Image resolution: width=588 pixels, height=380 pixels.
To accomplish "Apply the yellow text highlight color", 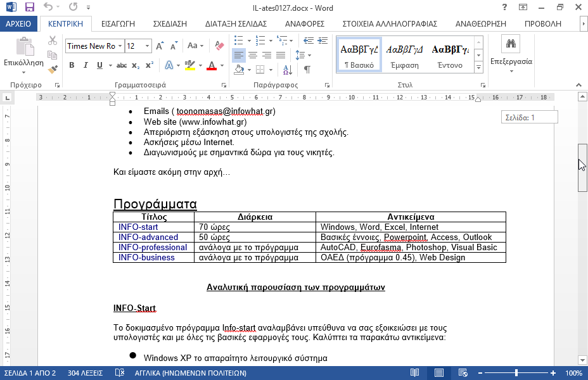I will pyautogui.click(x=190, y=66).
